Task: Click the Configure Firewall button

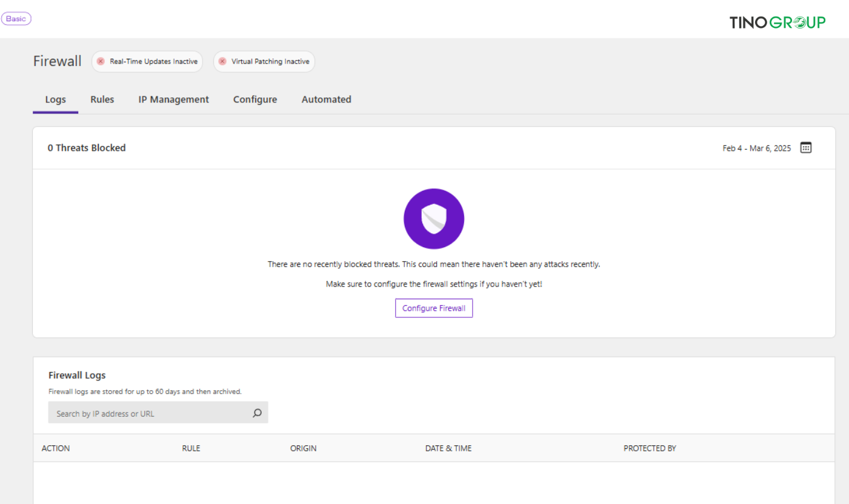Action: 434,308
